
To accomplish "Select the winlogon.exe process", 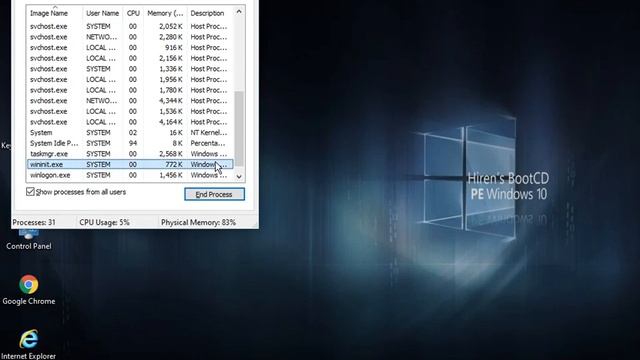I will [130, 175].
